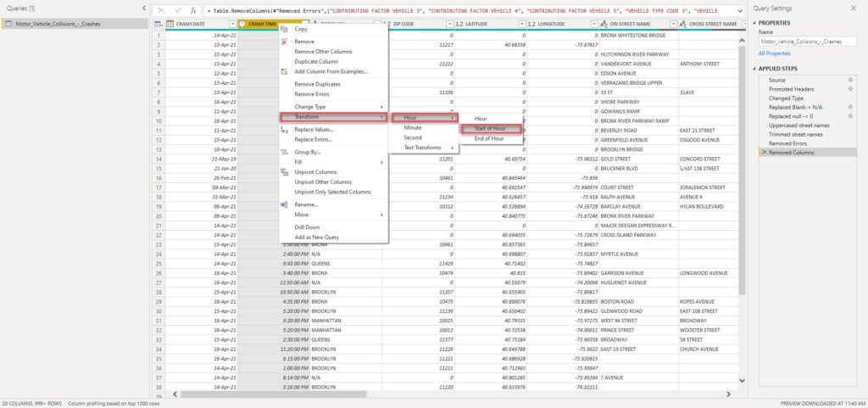Select Remove Duplicates in context menu
Image resolution: width=868 pixels, height=408 pixels.
tap(317, 84)
